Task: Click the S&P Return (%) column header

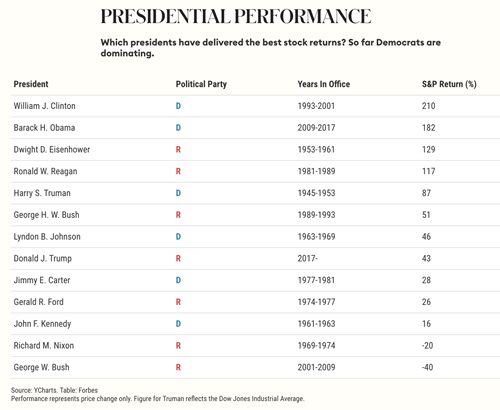Action: click(449, 84)
